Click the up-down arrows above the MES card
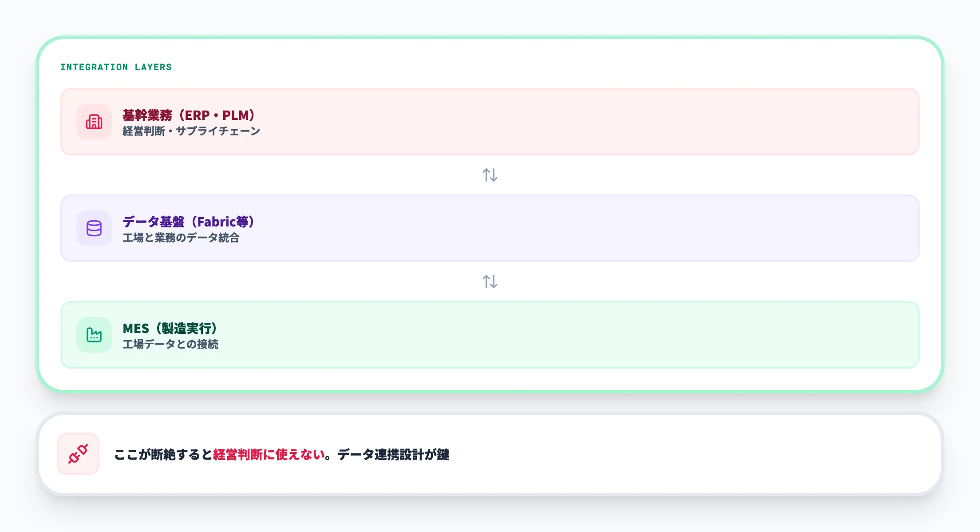 pyautogui.click(x=490, y=282)
